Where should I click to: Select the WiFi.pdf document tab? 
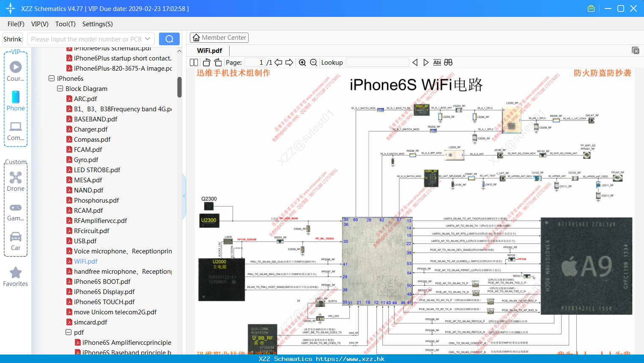tap(210, 50)
